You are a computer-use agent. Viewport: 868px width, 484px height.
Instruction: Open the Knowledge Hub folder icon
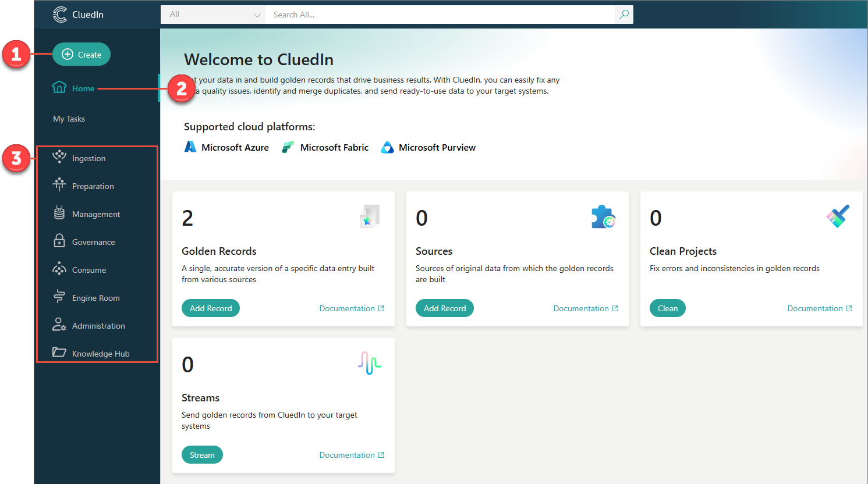pos(59,353)
